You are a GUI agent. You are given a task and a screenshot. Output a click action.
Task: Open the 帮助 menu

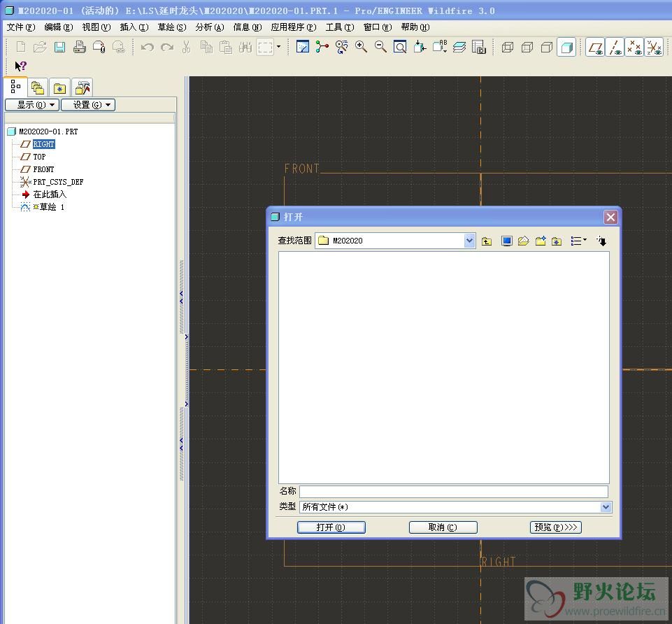[x=415, y=27]
